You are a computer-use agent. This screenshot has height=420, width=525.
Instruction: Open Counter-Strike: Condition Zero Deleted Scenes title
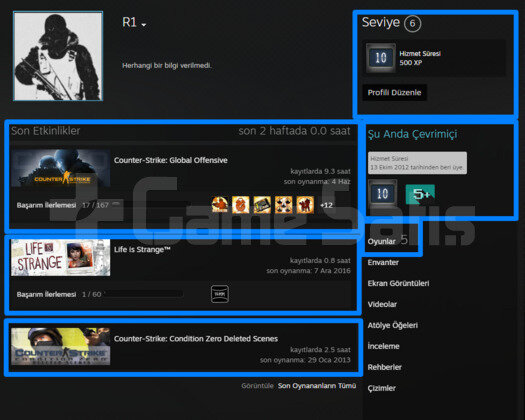pyautogui.click(x=196, y=339)
